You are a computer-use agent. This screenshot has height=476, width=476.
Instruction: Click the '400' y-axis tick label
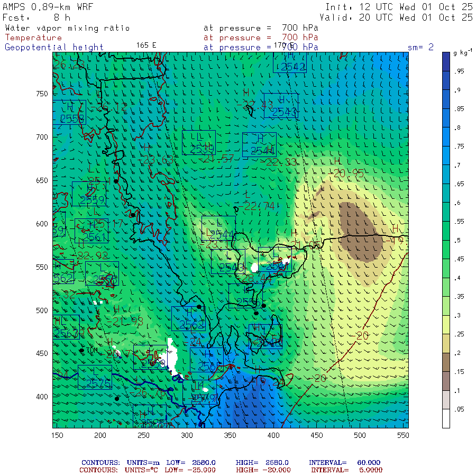tap(42, 397)
